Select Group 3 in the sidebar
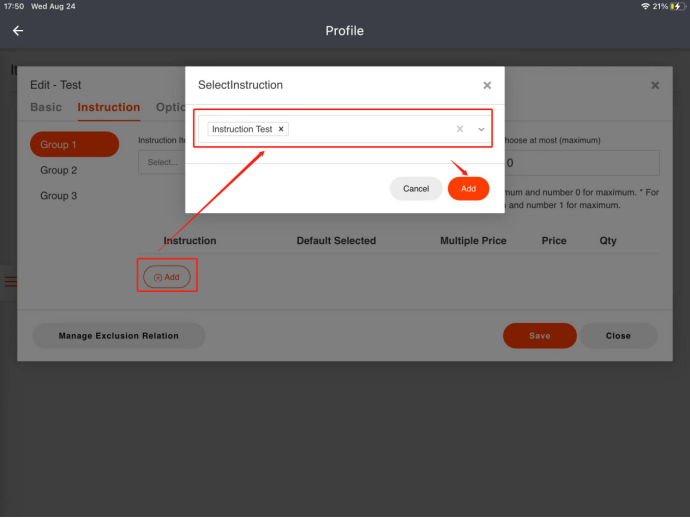The height and width of the screenshot is (518, 690). click(x=59, y=196)
